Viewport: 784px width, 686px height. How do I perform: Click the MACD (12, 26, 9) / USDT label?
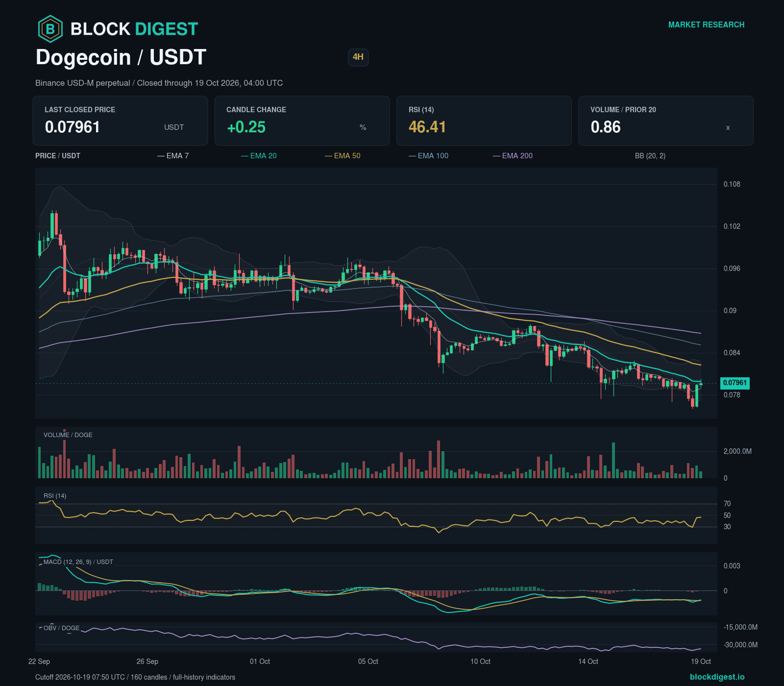tap(78, 562)
